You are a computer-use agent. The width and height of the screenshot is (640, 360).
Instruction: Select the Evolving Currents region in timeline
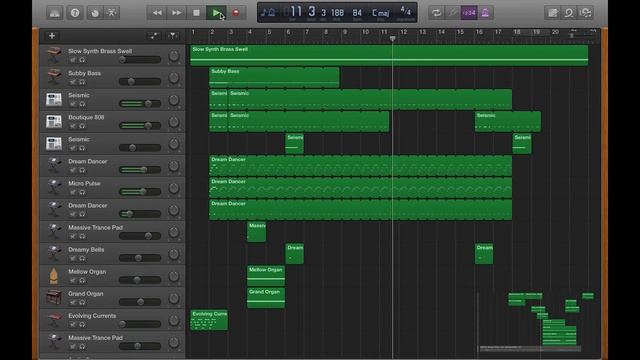[x=209, y=320]
